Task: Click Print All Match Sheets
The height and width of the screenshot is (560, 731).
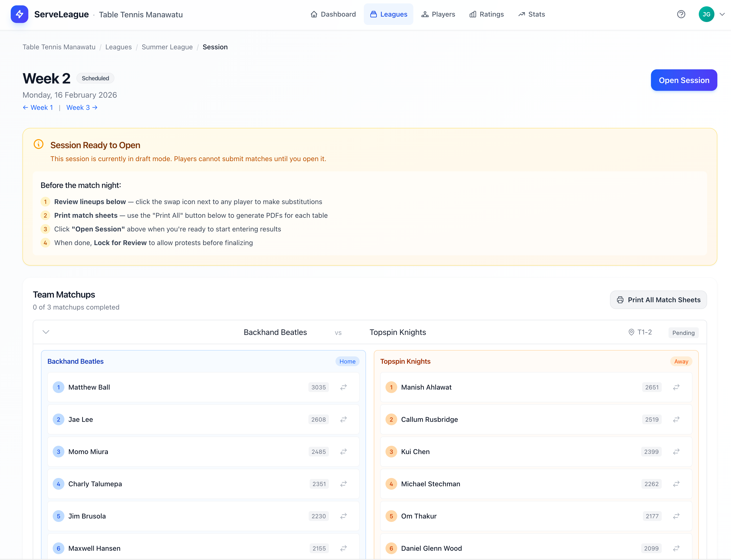Action: [x=658, y=300]
